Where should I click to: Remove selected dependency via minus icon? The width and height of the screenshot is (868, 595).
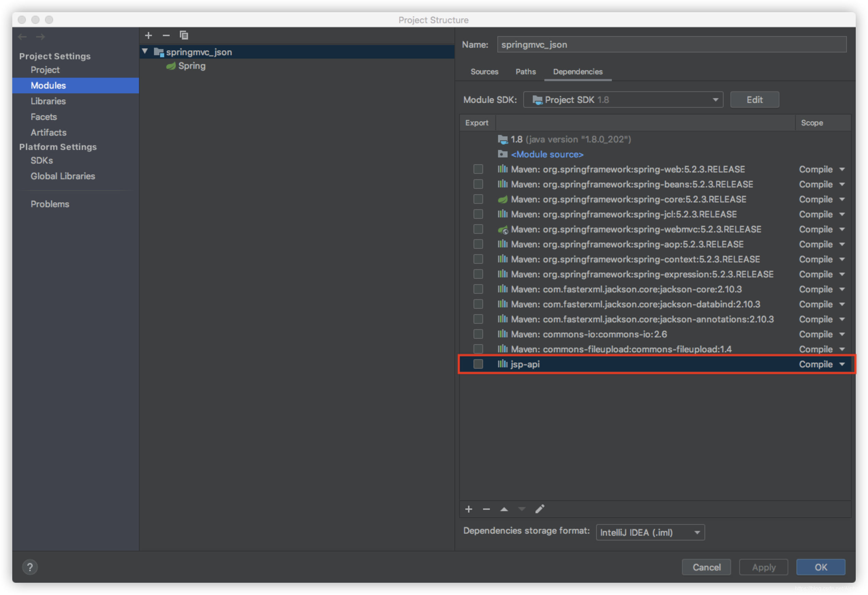(486, 509)
